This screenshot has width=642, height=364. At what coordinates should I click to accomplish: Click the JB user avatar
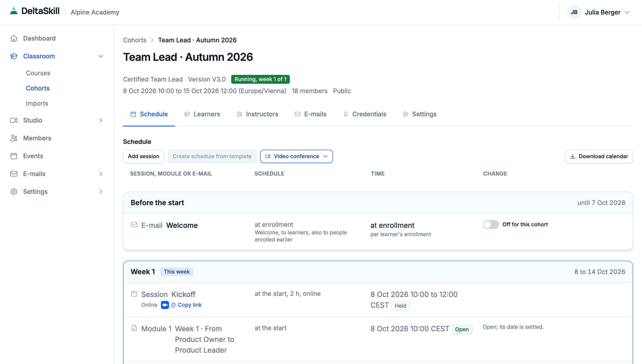pos(574,12)
